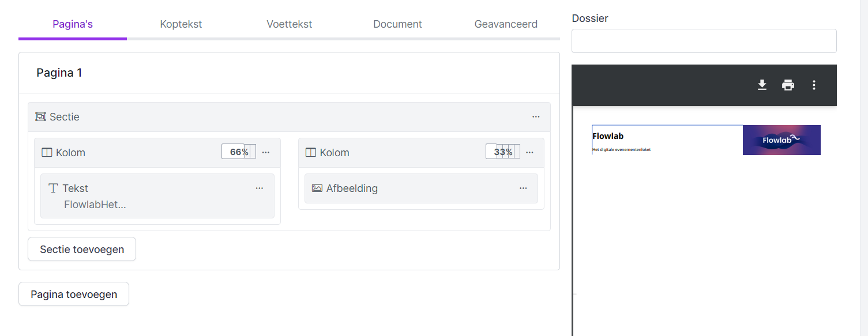
Task: Click the icon of the 66% Kolom
Action: [x=47, y=153]
